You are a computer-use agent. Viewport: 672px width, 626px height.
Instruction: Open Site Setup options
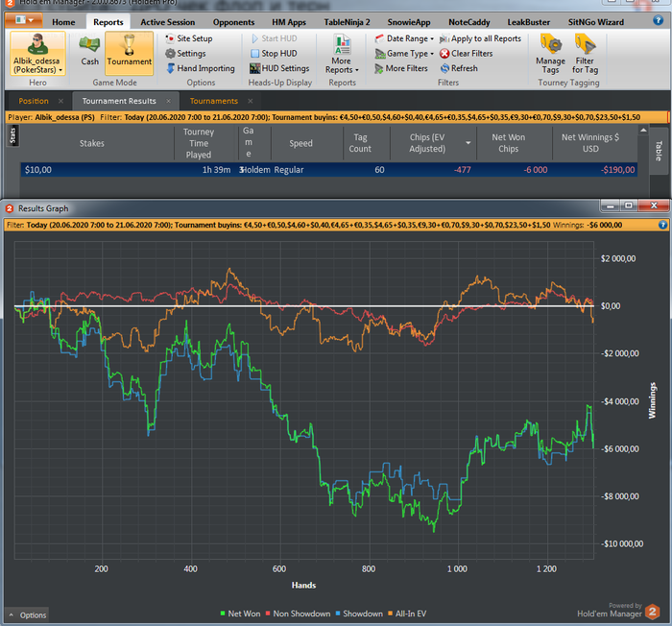click(x=189, y=38)
